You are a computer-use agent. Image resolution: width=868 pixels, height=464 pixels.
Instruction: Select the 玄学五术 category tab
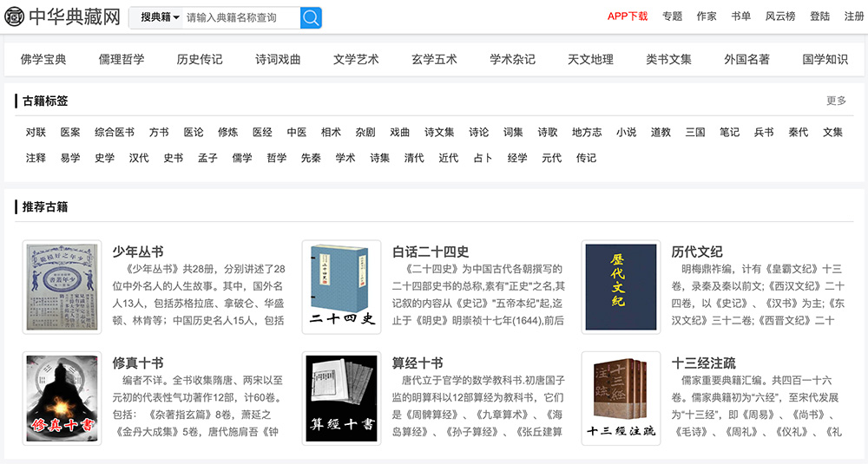coord(434,59)
